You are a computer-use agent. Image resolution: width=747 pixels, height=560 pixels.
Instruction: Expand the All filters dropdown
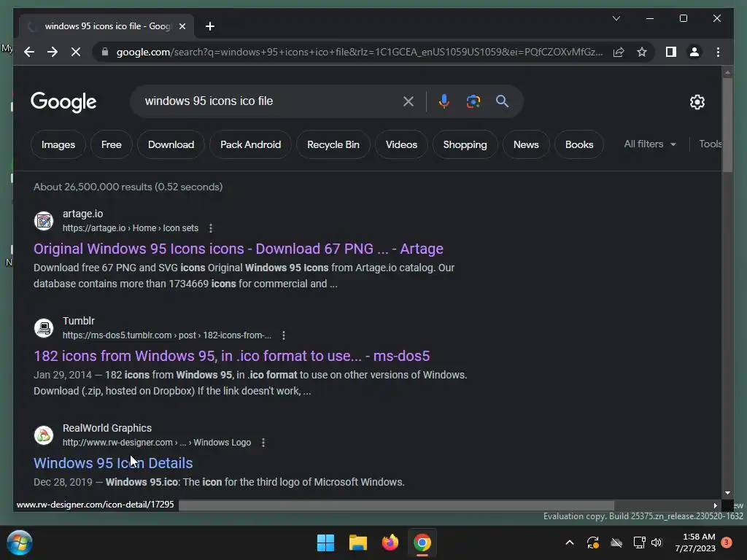650,144
